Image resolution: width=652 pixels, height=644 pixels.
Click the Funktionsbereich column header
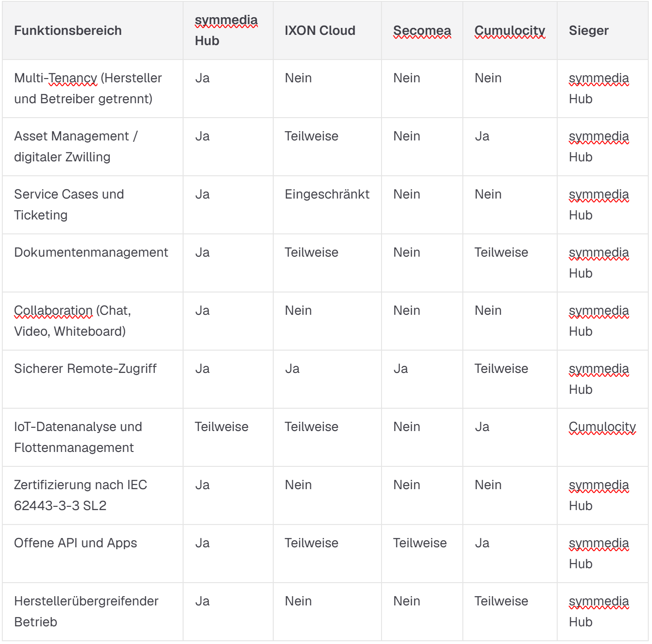click(x=68, y=31)
